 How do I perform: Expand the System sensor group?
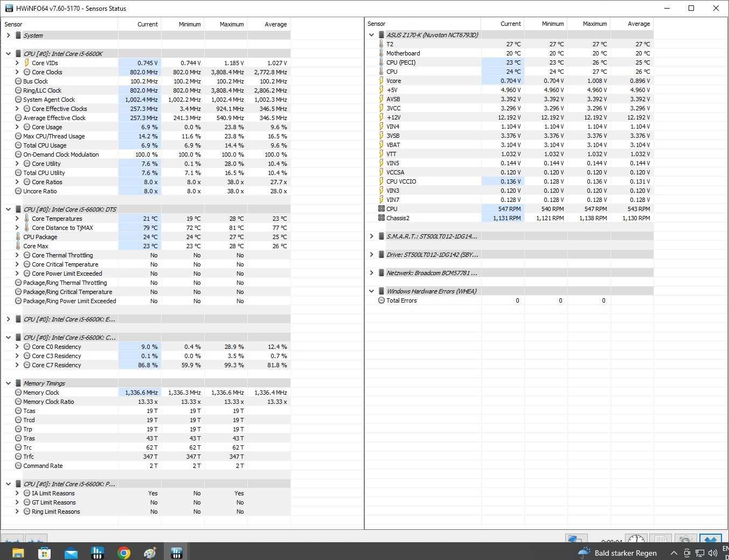click(8, 36)
